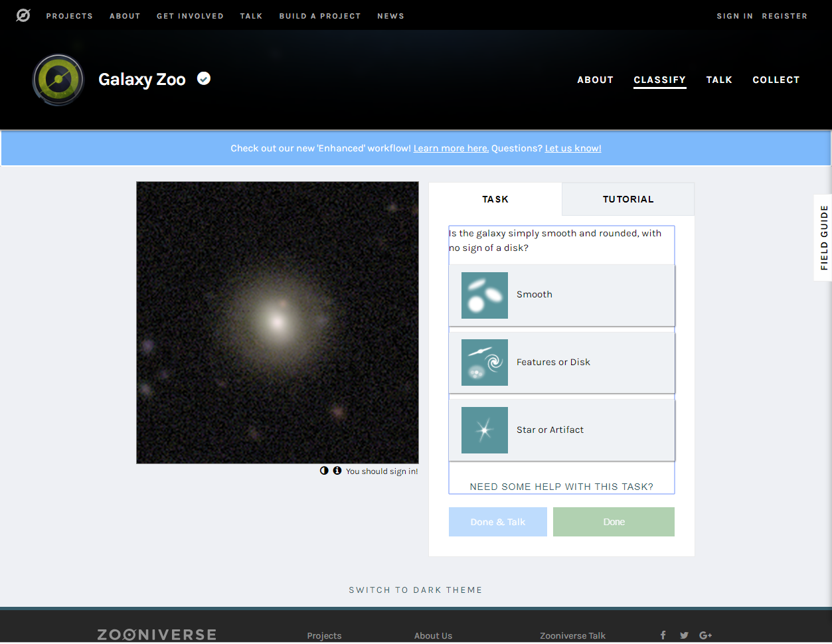Click the Zooniverse logo icon in top bar
The height and width of the screenshot is (644, 832).
(23, 15)
